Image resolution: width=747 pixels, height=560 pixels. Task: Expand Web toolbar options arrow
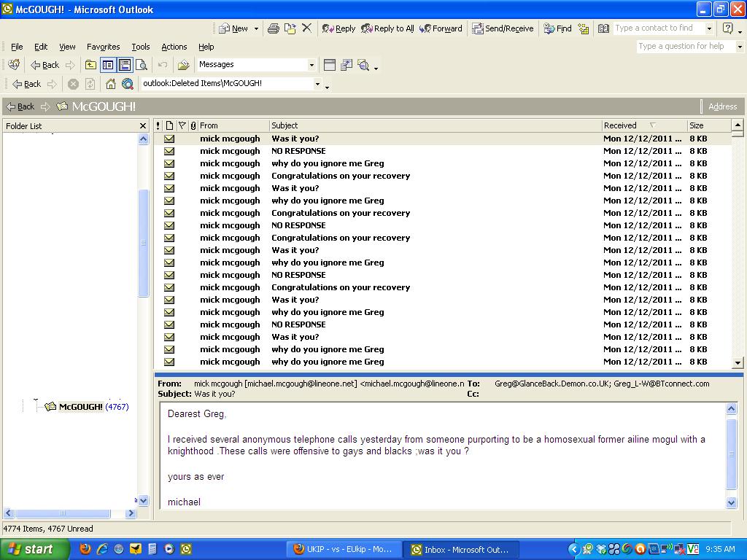(328, 87)
